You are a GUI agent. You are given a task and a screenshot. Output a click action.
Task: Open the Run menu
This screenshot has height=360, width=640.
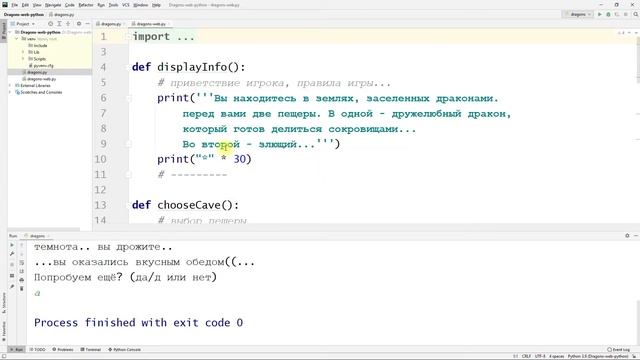(x=101, y=5)
